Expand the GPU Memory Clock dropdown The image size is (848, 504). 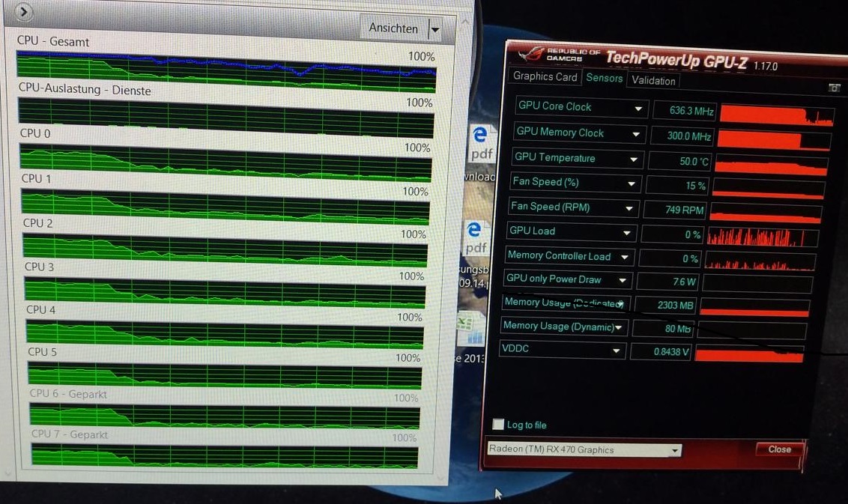637,134
